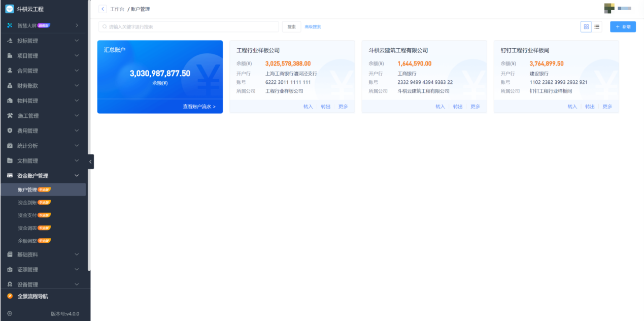Click the user avatar in top right

click(x=609, y=8)
